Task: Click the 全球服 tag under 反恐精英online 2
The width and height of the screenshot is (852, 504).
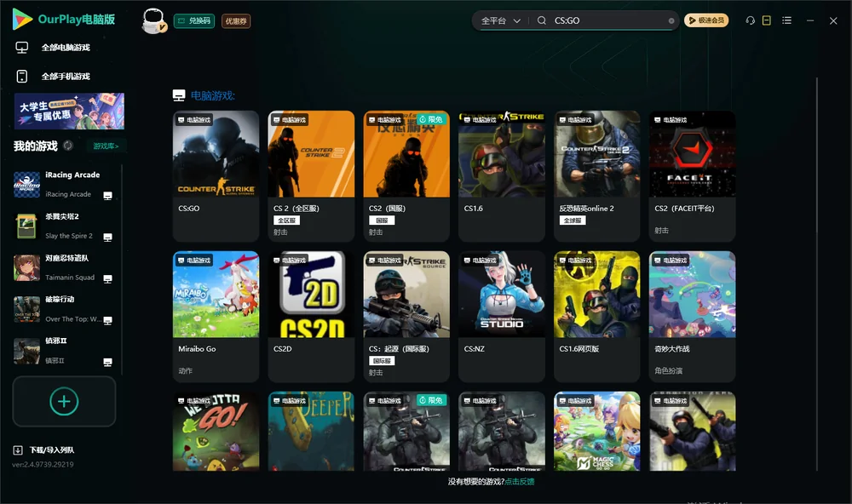Action: point(573,220)
